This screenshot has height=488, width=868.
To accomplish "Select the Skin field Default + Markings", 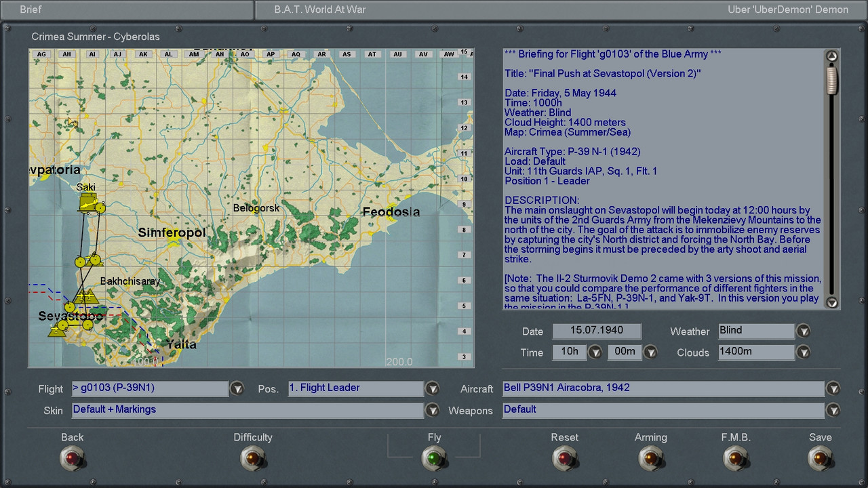I will pos(248,410).
